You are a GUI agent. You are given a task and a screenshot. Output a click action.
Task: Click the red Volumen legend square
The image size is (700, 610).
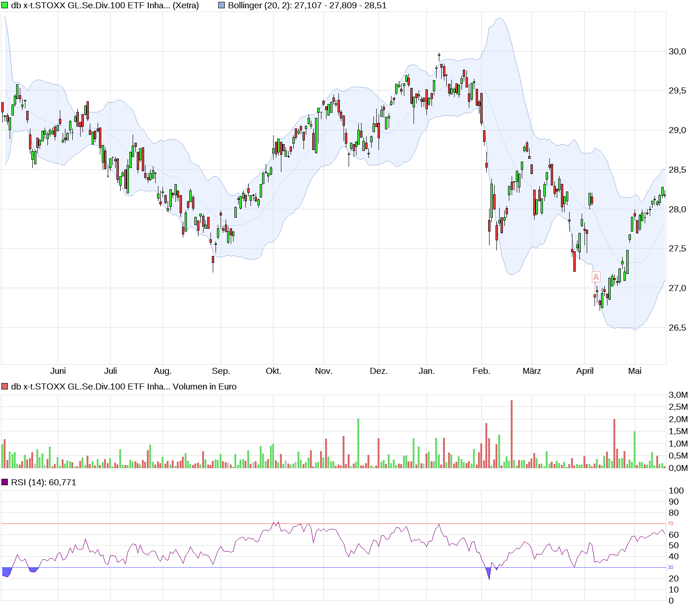5,387
